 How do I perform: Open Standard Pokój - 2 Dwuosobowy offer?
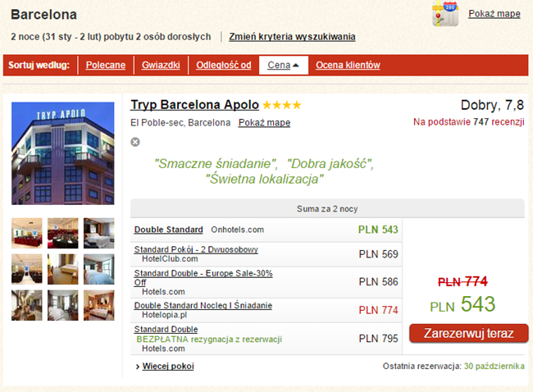coord(196,249)
